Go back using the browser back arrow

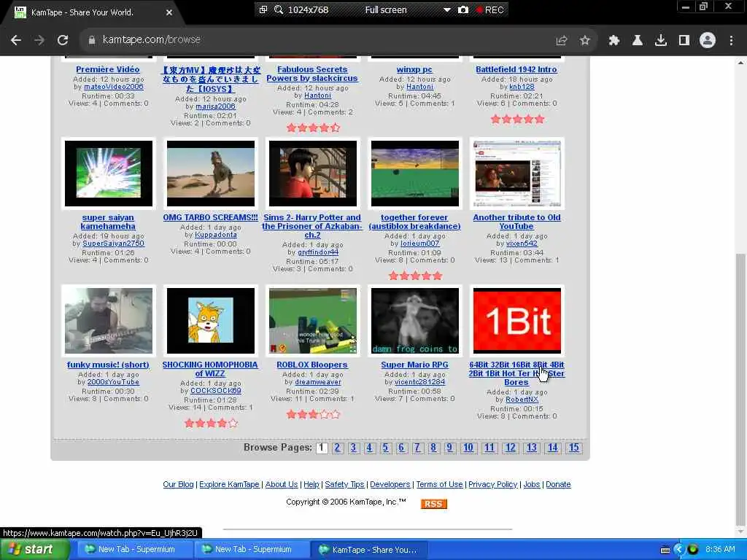tap(16, 40)
